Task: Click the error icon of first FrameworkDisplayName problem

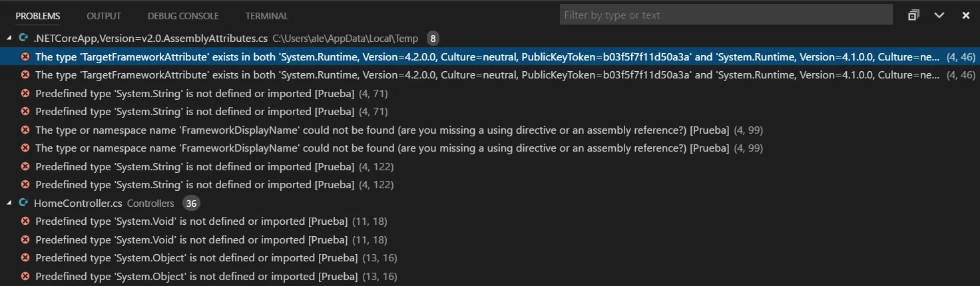Action: pyautogui.click(x=26, y=130)
